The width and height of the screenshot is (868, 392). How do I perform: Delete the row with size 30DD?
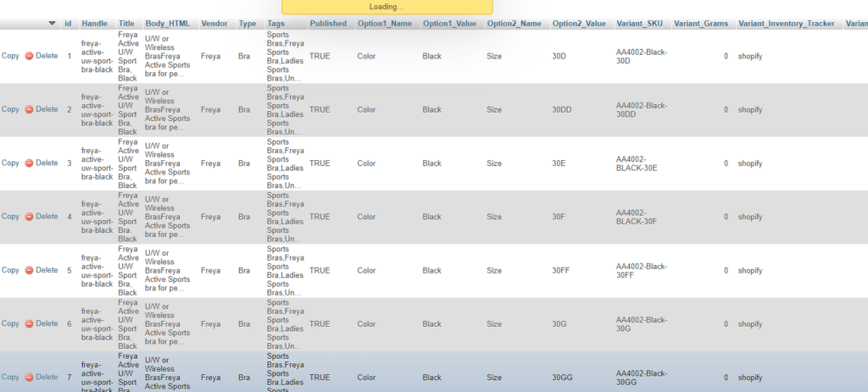point(46,109)
